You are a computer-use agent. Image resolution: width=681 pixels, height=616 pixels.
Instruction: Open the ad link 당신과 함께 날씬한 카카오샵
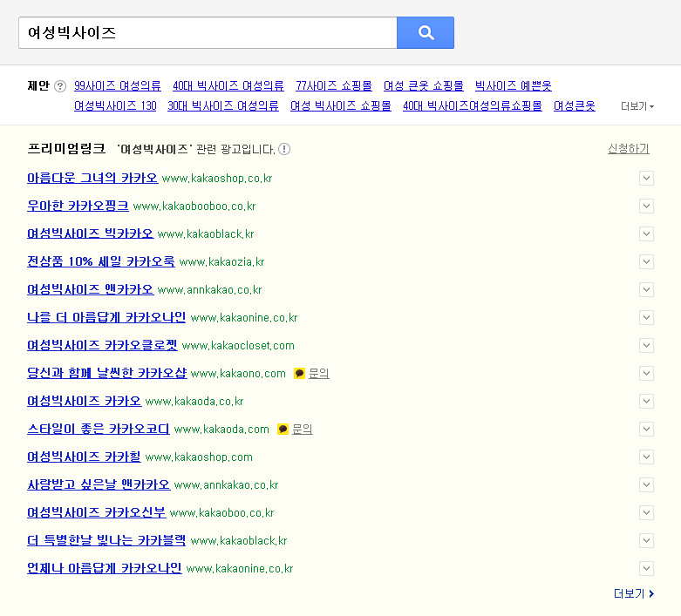[x=107, y=373]
